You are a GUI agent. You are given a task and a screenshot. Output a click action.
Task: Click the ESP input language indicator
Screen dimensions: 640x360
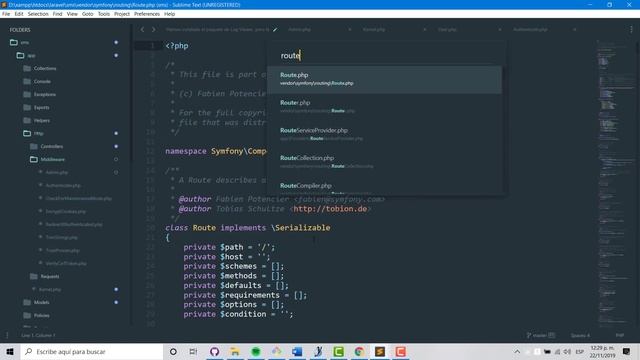580,351
